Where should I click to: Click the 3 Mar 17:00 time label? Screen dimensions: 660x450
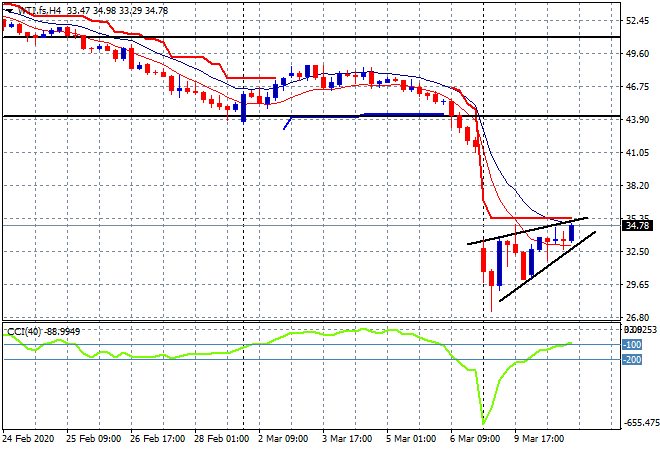[x=347, y=439]
